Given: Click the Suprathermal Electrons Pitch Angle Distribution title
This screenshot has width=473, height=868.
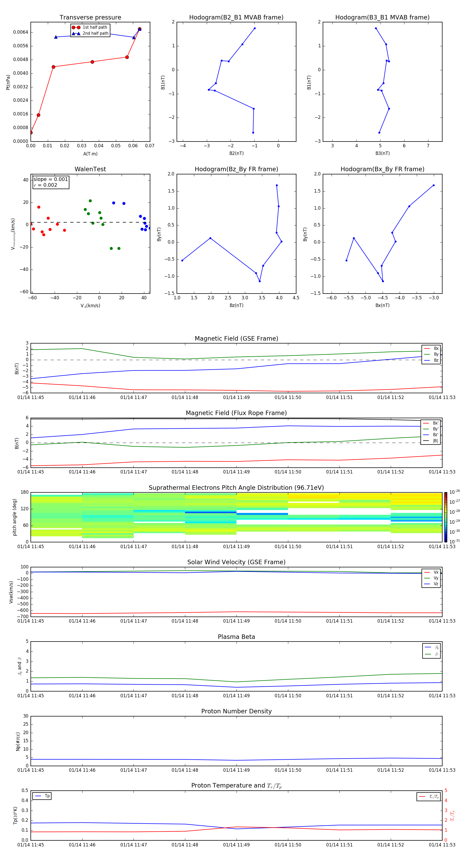Looking at the screenshot, I should [236, 488].
